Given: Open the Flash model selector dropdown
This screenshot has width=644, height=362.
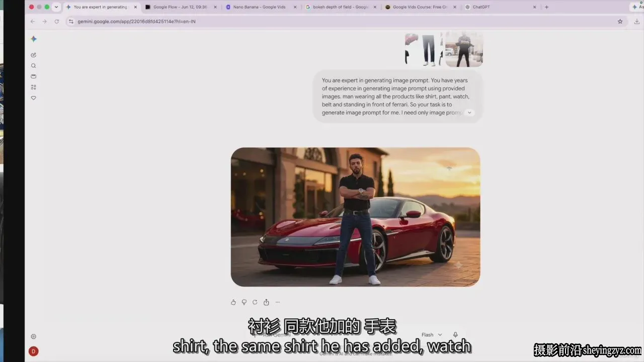Looking at the screenshot, I should point(432,335).
